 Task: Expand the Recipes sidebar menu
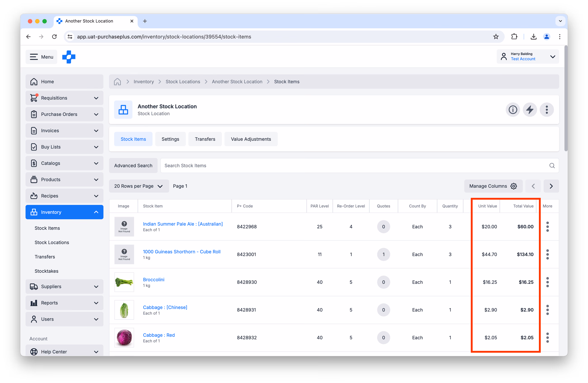64,196
